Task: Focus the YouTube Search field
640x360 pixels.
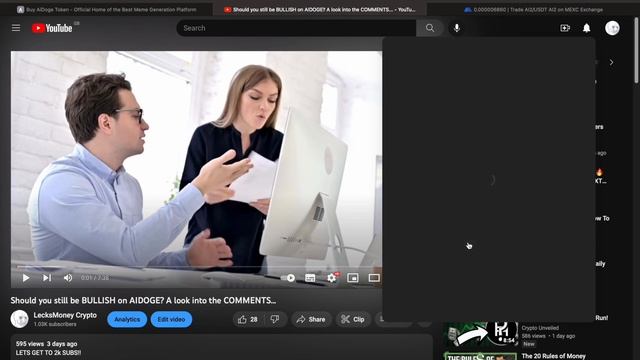Action: (296, 28)
